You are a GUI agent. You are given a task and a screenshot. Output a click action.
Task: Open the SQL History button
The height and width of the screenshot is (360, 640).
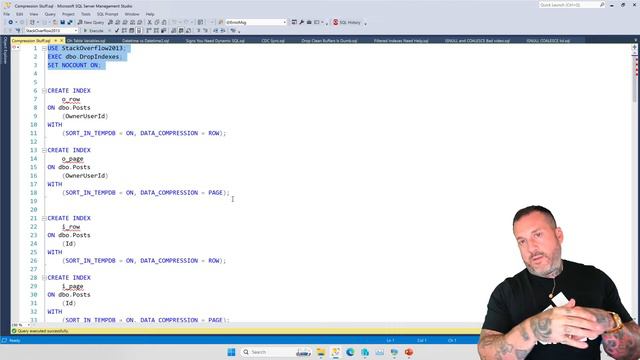(347, 22)
